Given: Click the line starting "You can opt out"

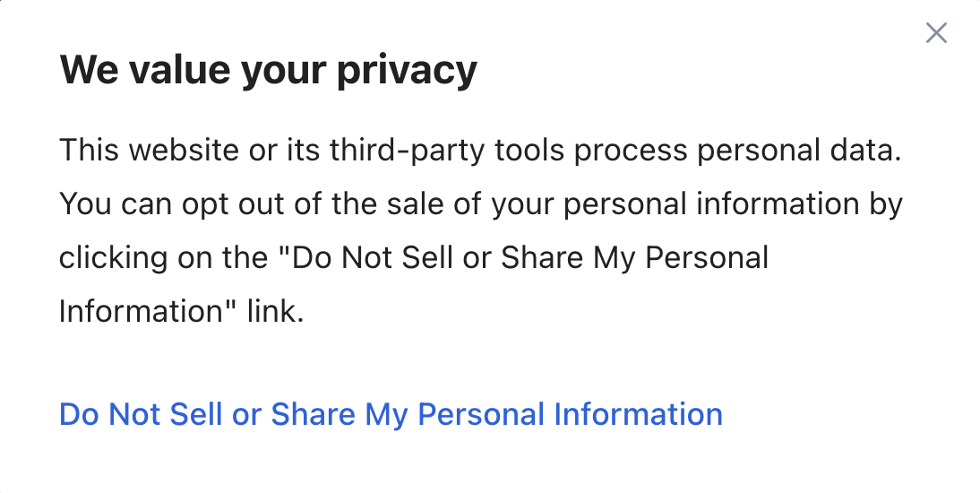Looking at the screenshot, I should click(x=480, y=203).
